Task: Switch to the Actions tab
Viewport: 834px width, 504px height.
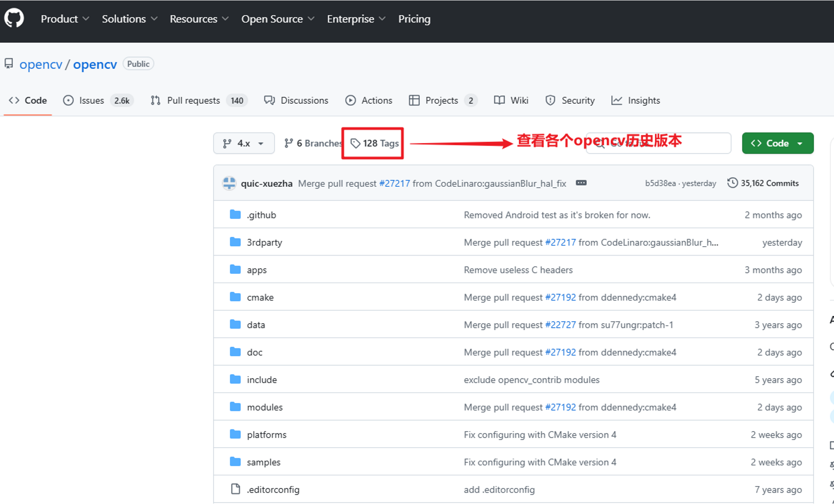Action: pyautogui.click(x=369, y=101)
